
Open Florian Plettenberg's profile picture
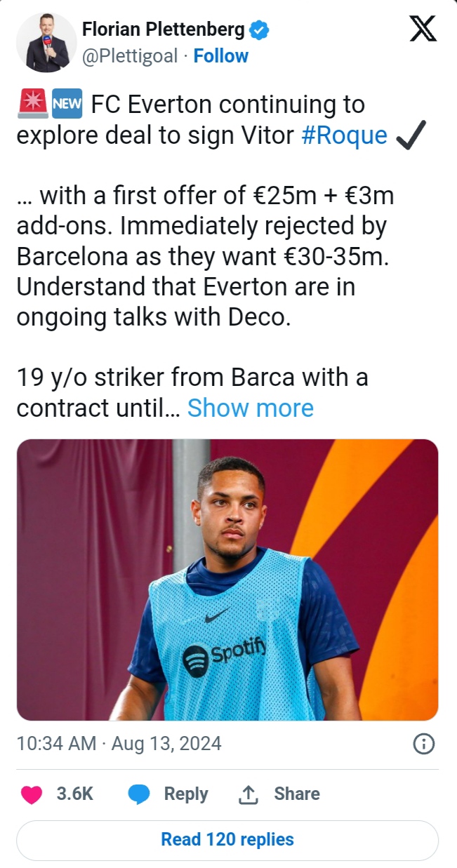coord(48,42)
